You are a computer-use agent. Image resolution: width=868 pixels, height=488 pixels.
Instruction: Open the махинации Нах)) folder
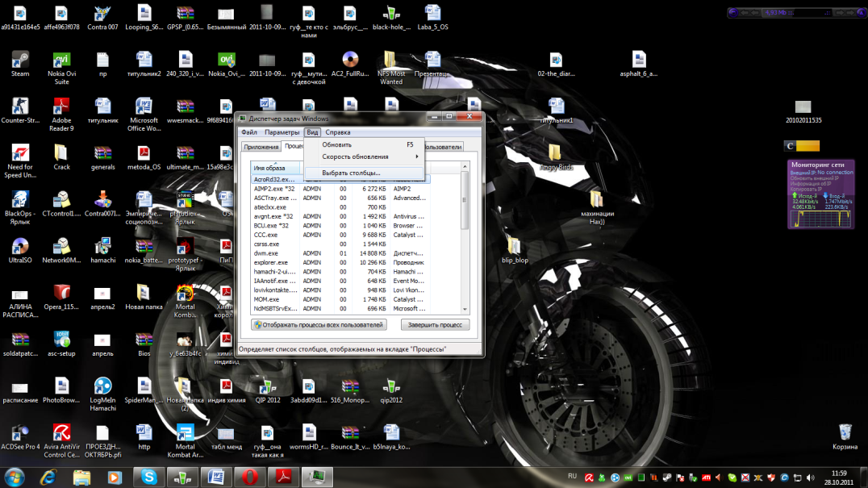click(597, 207)
